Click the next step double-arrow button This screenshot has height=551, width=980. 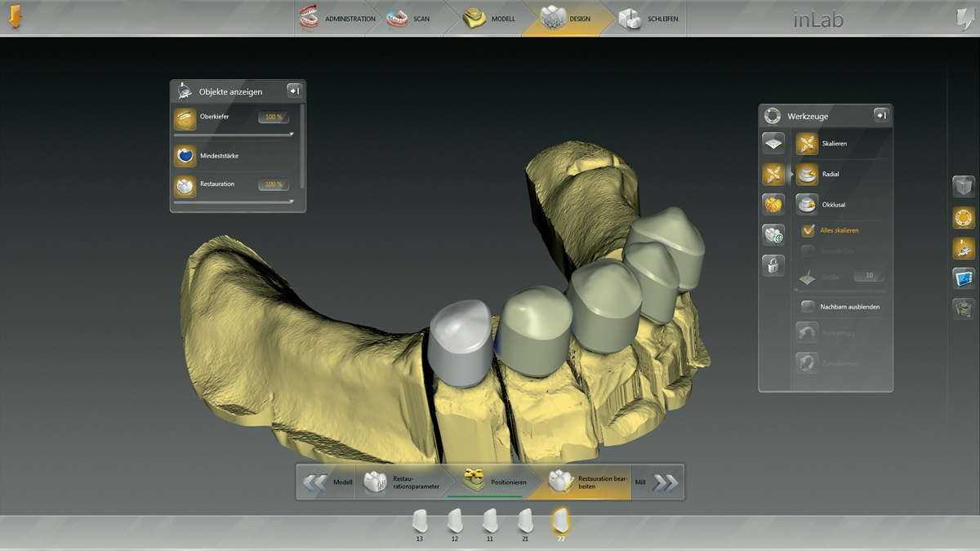tap(666, 483)
